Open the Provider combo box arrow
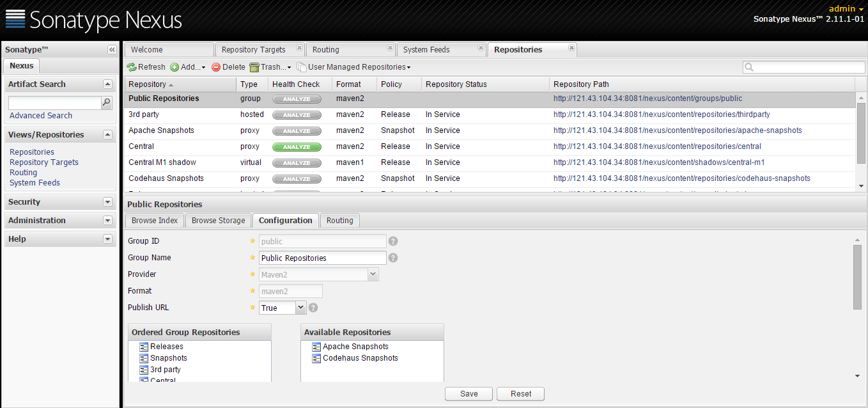This screenshot has width=868, height=408. tap(373, 274)
